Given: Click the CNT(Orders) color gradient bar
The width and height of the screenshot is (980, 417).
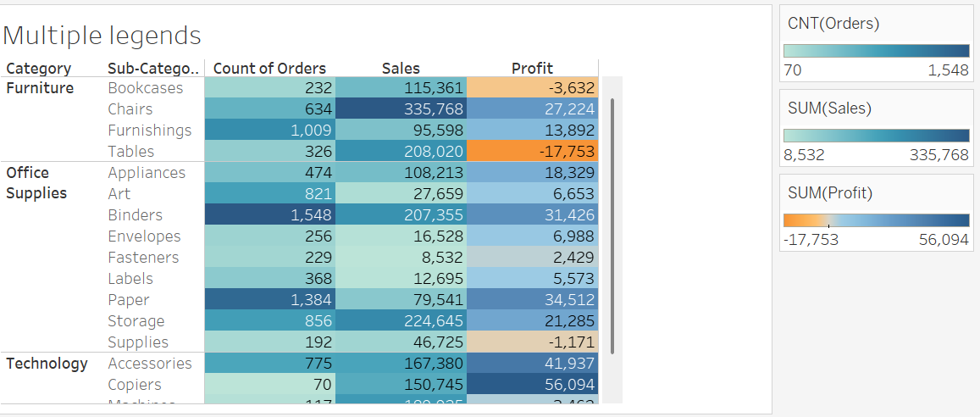Looking at the screenshot, I should pyautogui.click(x=876, y=51).
